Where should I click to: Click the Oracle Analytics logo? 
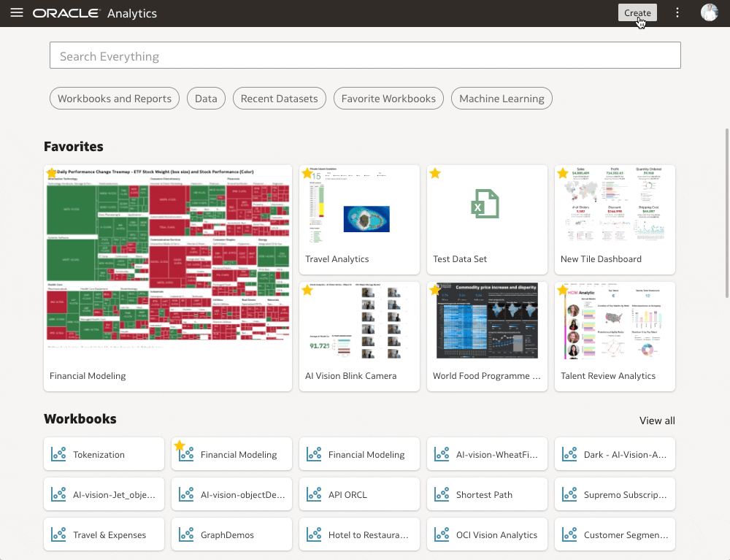click(x=94, y=13)
